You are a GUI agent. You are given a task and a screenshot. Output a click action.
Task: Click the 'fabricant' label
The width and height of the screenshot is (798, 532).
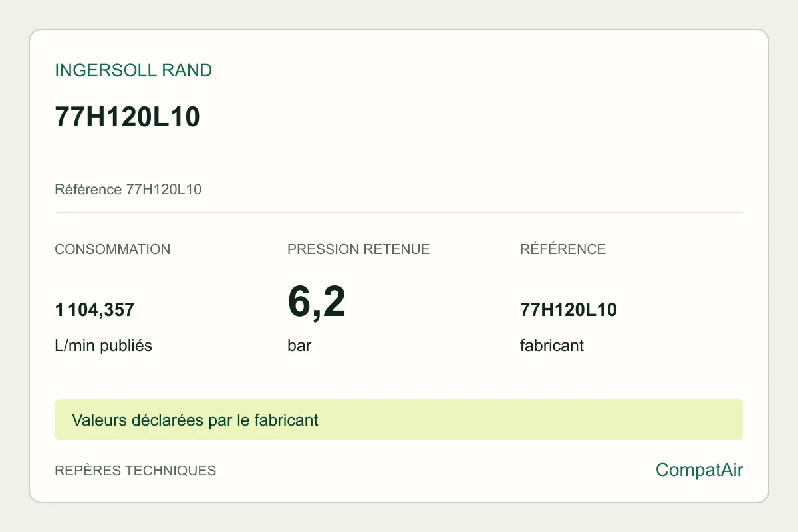click(x=552, y=346)
